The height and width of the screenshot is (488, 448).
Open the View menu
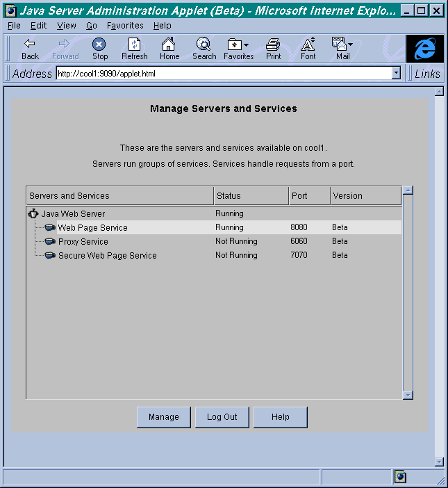[67, 26]
